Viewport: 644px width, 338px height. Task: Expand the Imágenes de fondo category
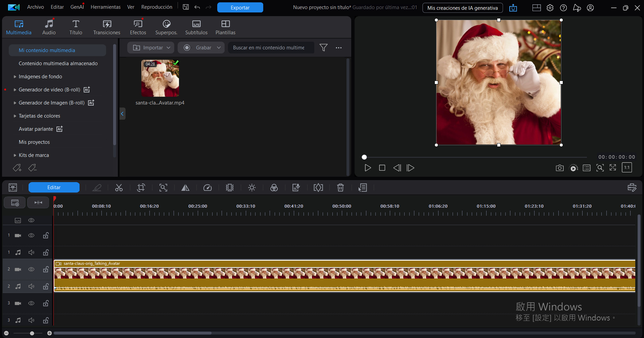click(15, 76)
